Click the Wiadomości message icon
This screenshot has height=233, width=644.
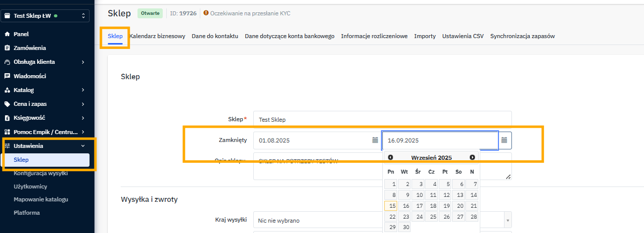coord(7,76)
